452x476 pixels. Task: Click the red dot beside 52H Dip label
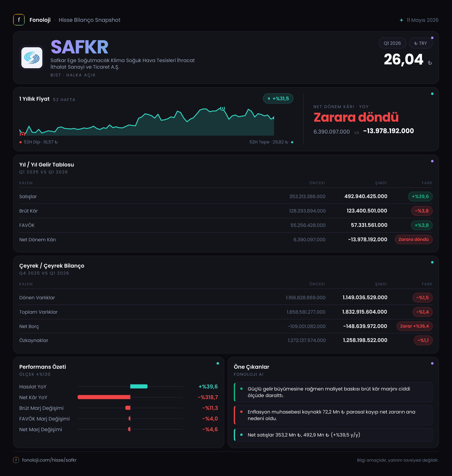[21, 142]
